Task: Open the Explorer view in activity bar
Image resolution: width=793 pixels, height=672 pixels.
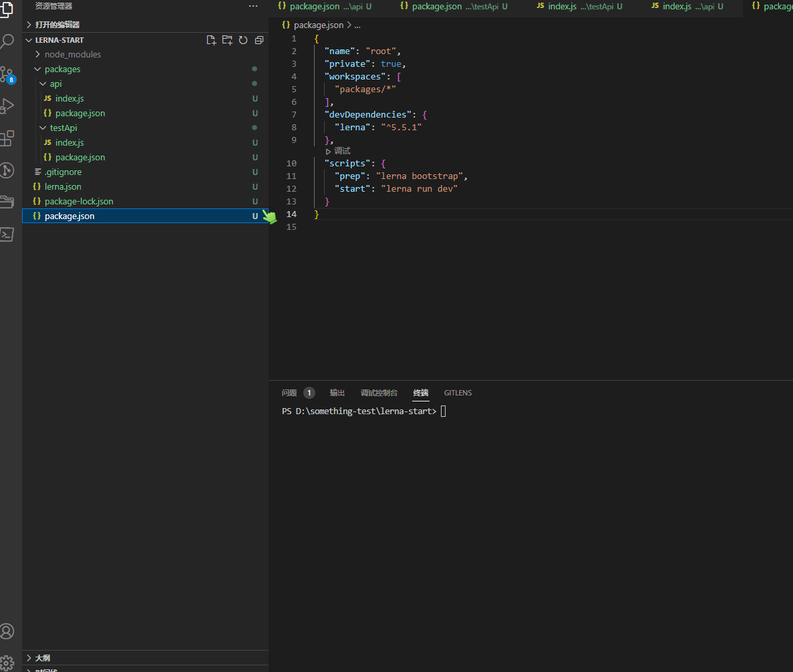Action: click(x=7, y=9)
